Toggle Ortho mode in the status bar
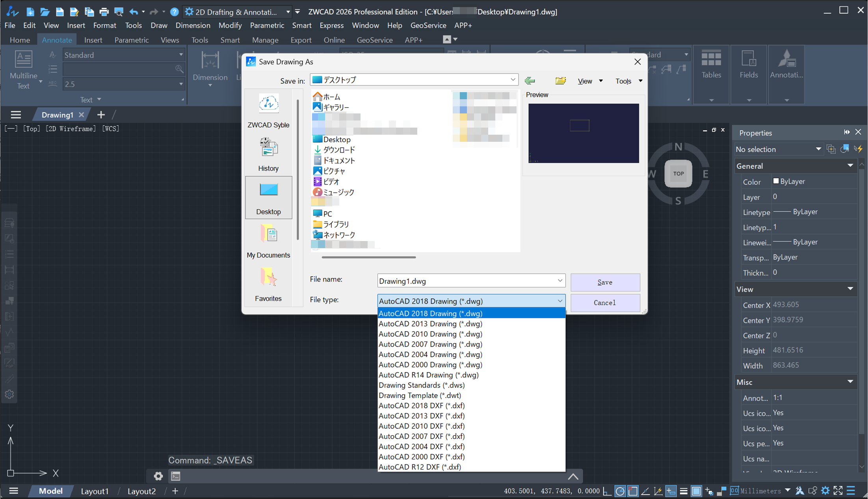The width and height of the screenshot is (868, 499). point(607,491)
